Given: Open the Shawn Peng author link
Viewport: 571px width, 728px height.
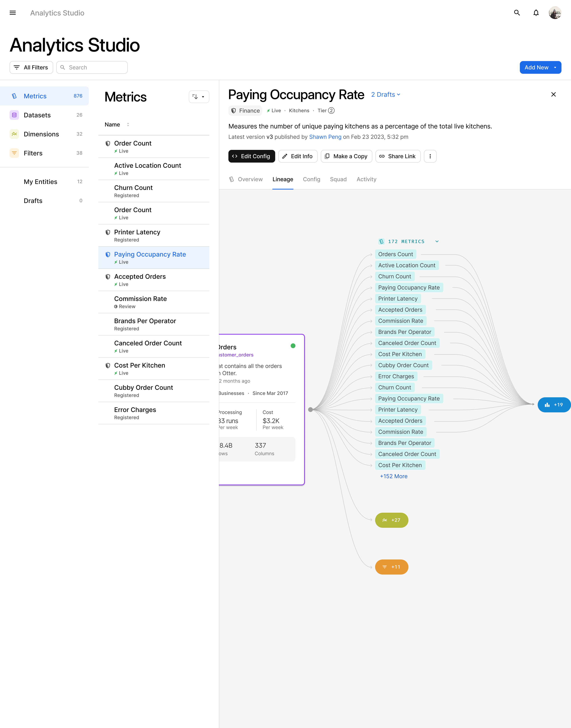Looking at the screenshot, I should click(325, 137).
